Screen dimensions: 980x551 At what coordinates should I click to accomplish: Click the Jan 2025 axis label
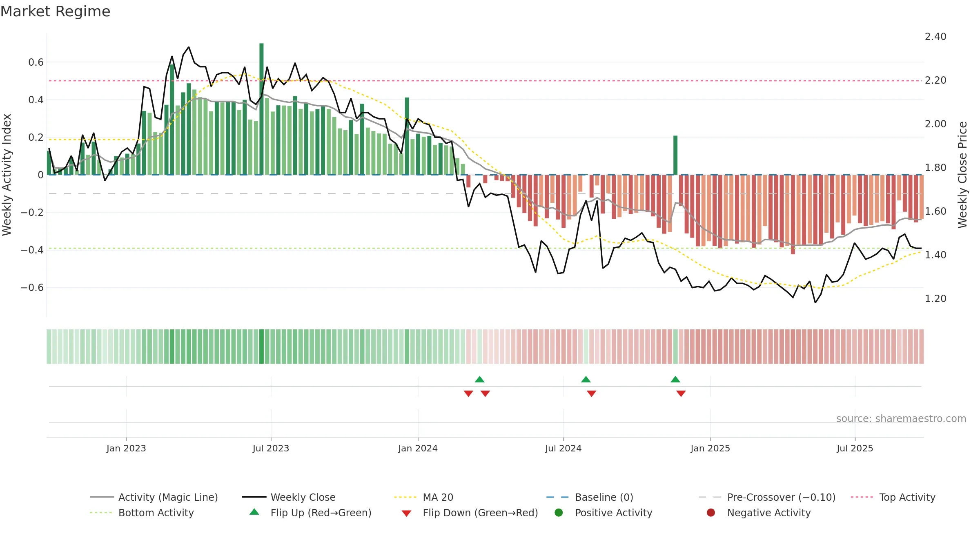(710, 448)
